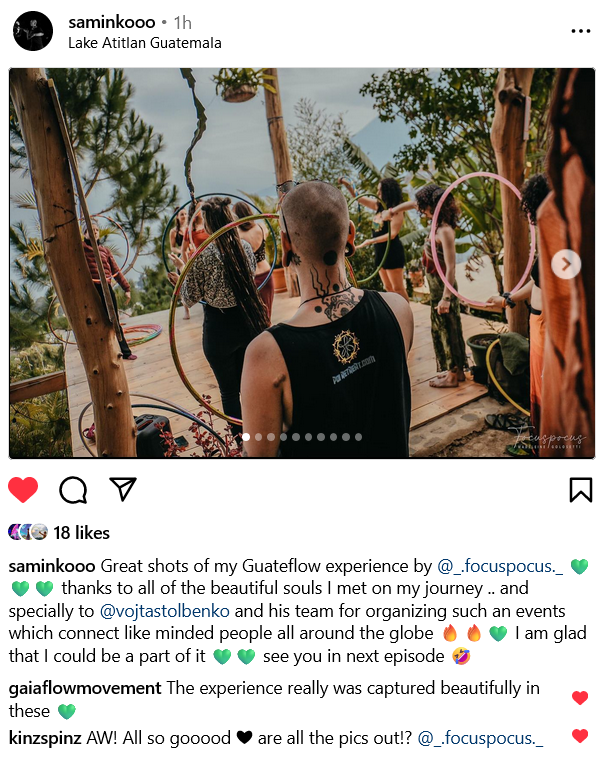Jump to last carousel dot indicator
This screenshot has width=602, height=759.
pos(358,437)
